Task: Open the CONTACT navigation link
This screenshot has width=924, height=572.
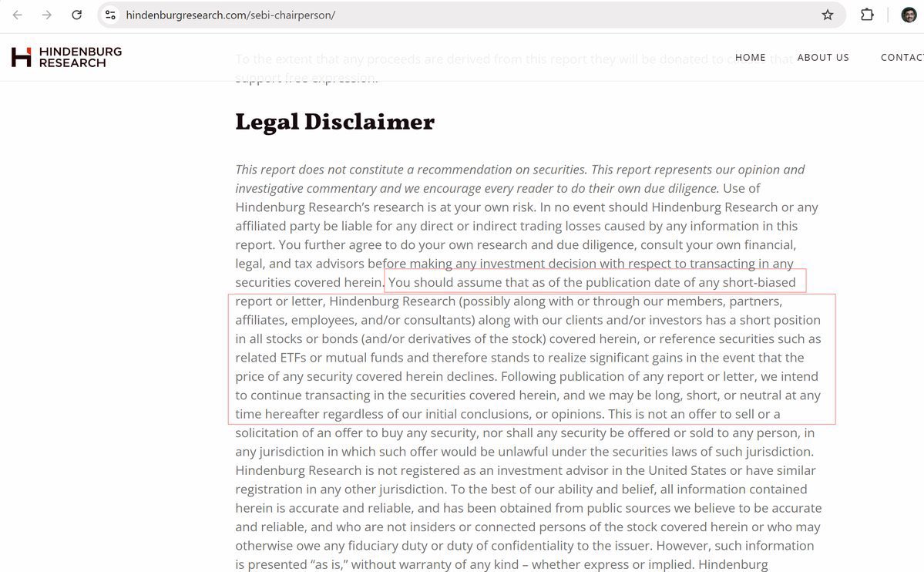Action: pos(902,57)
